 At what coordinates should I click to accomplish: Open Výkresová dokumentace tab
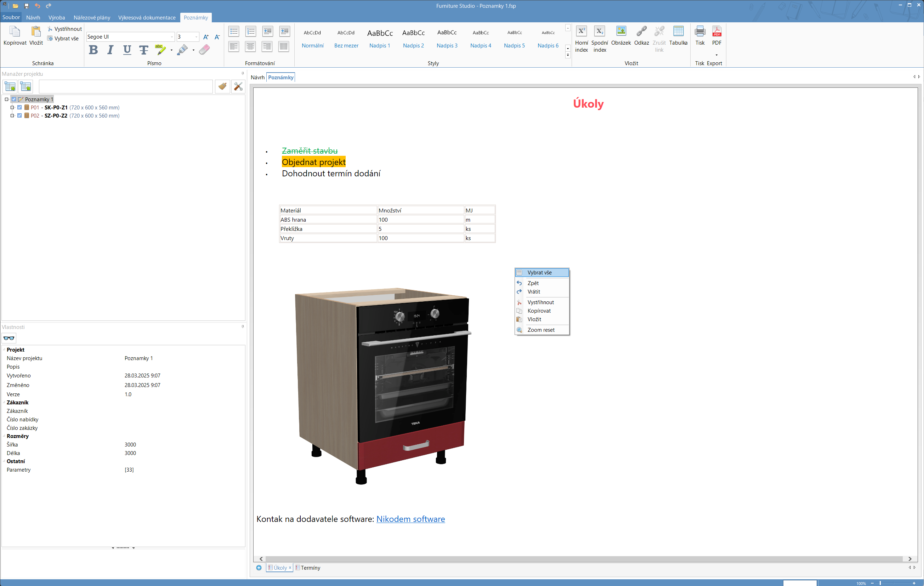point(147,18)
